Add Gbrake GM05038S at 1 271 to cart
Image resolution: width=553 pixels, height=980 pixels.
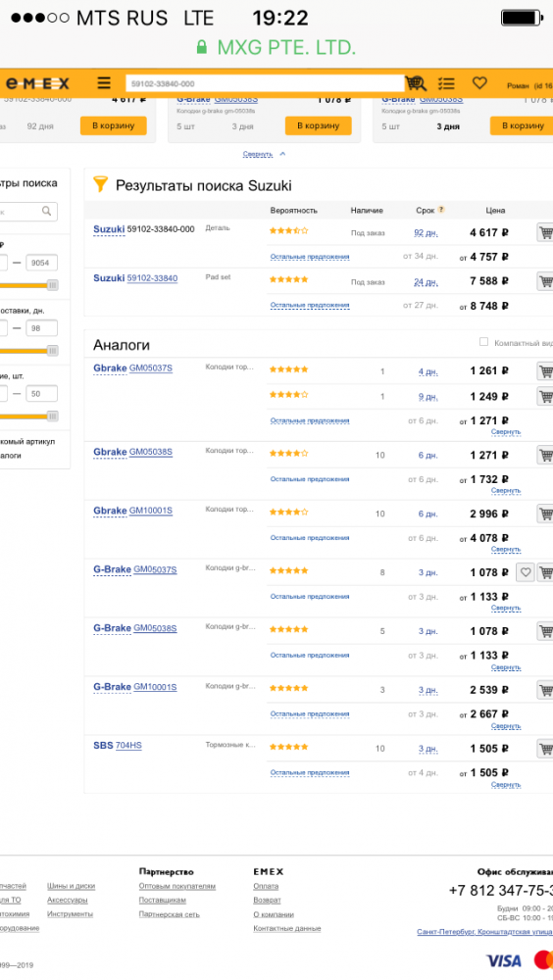point(545,455)
